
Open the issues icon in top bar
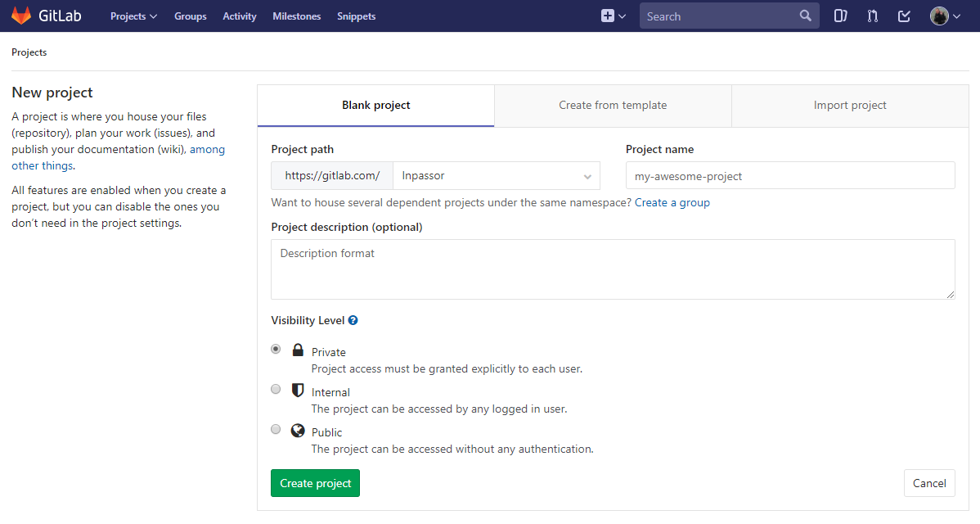coord(840,16)
